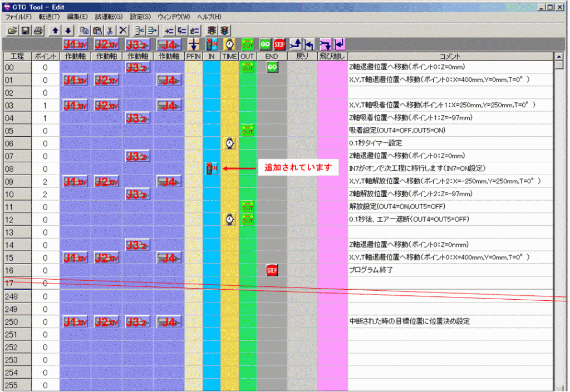Select the IN signal palette icon
The image size is (570, 392).
pyautogui.click(x=212, y=44)
